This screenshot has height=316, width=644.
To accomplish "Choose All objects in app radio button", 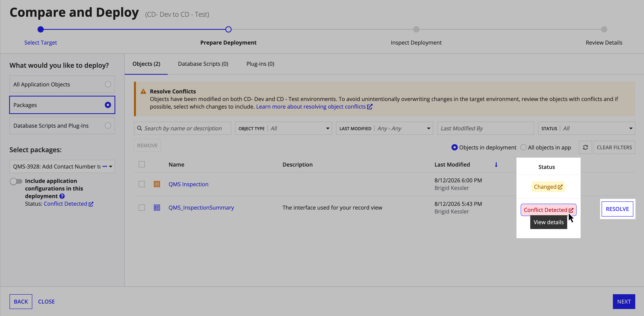I will click(x=523, y=147).
